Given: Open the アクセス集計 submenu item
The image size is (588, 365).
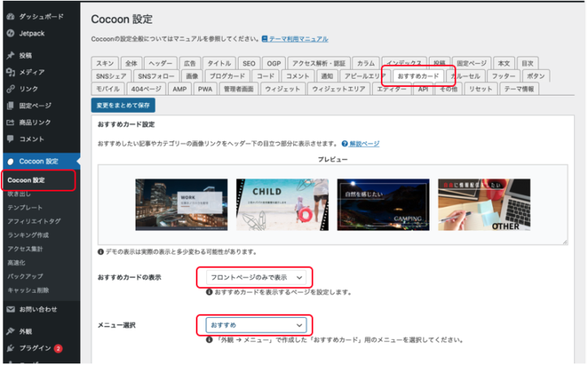Looking at the screenshot, I should 25,249.
